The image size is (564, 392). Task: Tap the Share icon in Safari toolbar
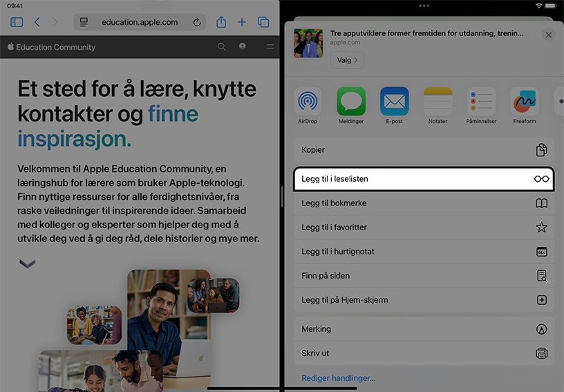click(x=221, y=22)
